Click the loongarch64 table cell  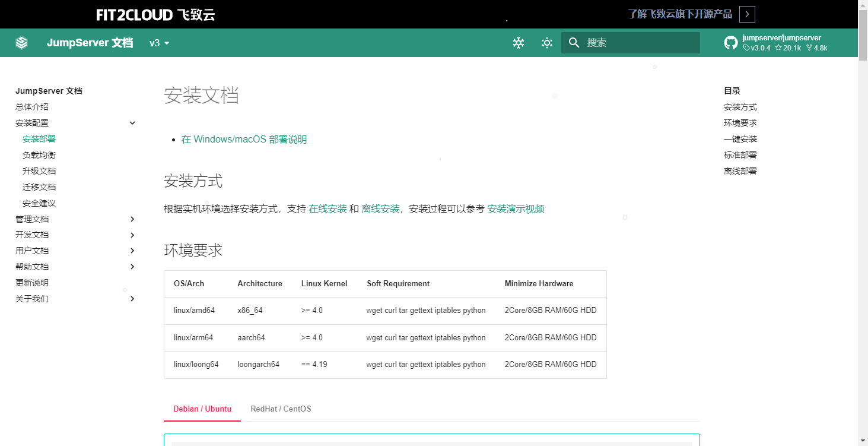259,364
